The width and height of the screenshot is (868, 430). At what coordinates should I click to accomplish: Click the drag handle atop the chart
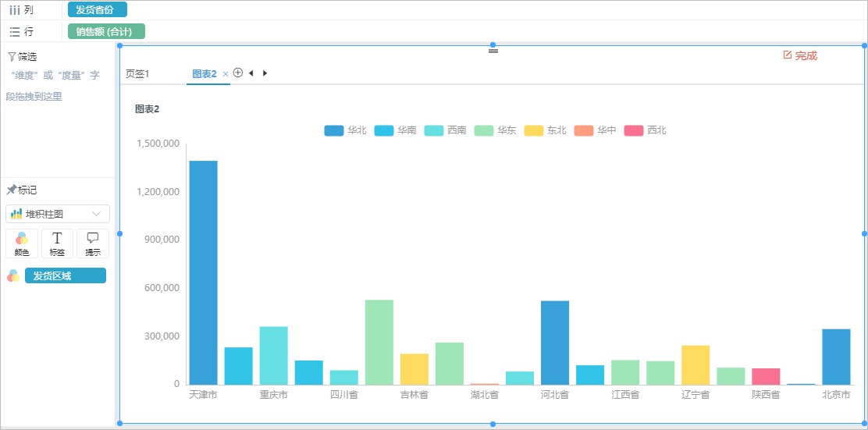click(493, 51)
